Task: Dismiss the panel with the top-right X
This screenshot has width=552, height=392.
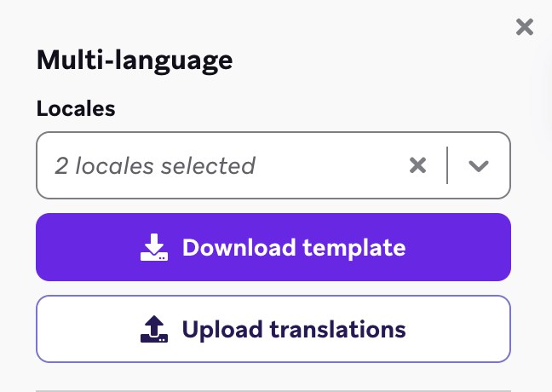Action: click(x=525, y=27)
